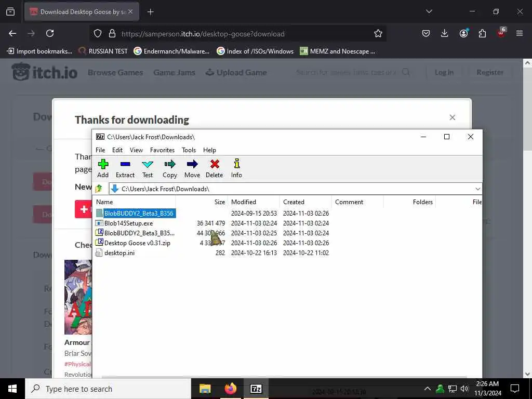This screenshot has height=399, width=532.
Task: Click the Comment column header
Action: (357, 202)
